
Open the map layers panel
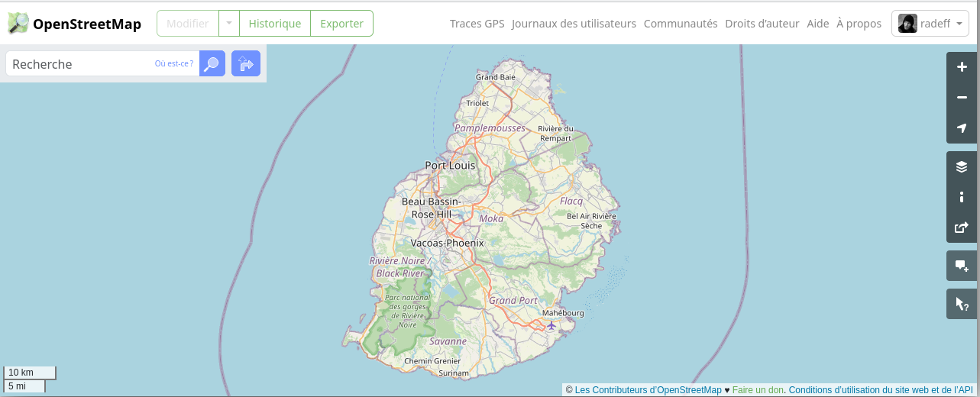[x=962, y=166]
